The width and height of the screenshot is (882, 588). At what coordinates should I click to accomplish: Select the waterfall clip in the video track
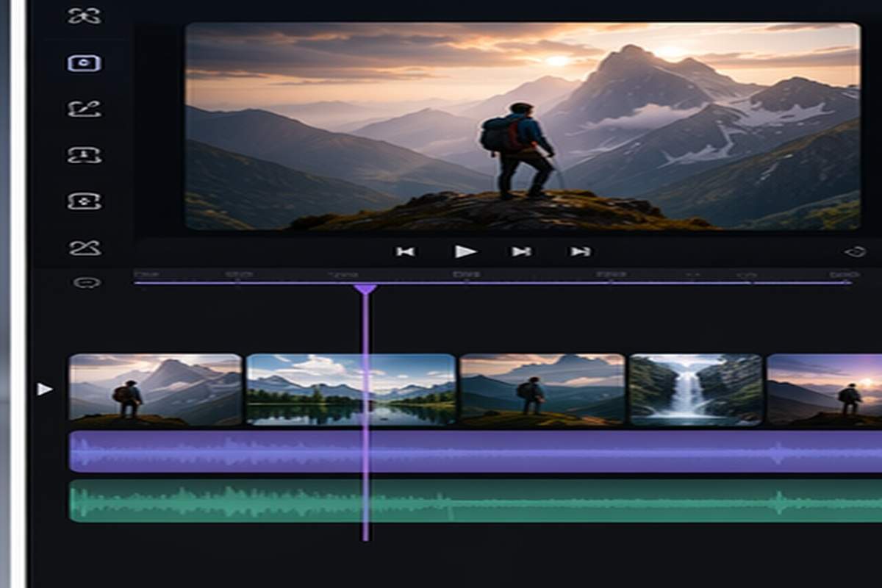(696, 390)
